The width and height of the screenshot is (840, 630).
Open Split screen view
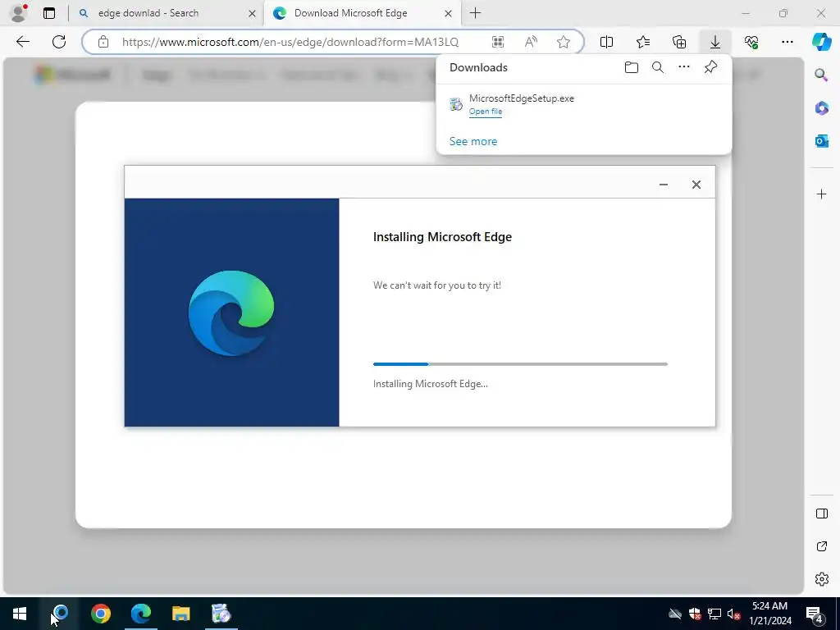click(x=606, y=42)
